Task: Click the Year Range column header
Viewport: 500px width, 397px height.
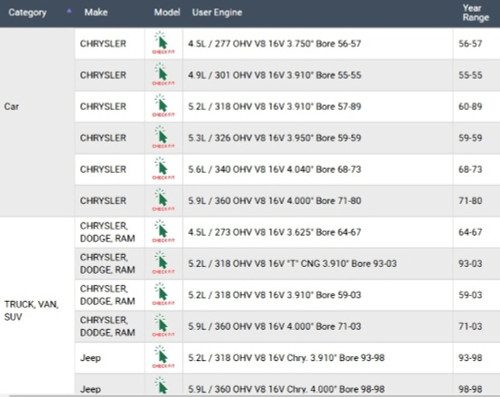Action: tap(476, 13)
